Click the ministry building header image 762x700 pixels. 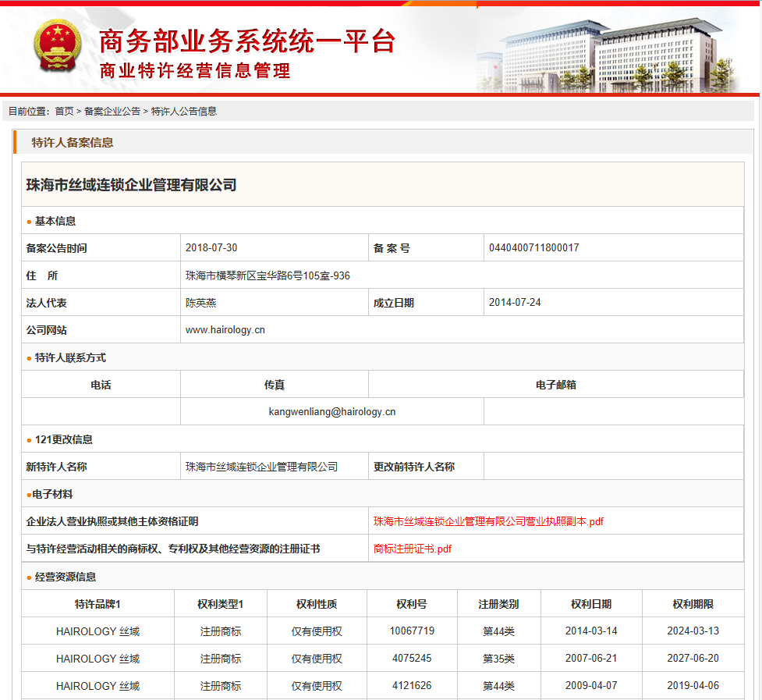click(610, 55)
